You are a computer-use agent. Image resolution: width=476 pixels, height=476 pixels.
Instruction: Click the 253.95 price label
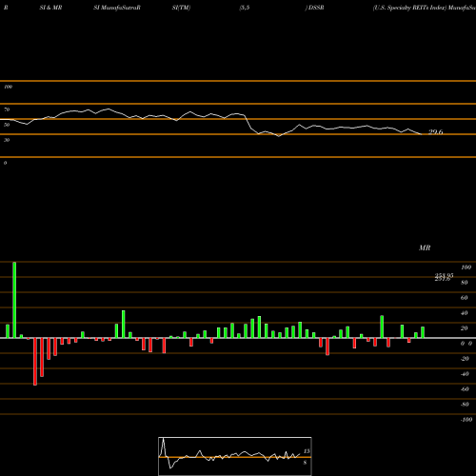[x=445, y=275]
